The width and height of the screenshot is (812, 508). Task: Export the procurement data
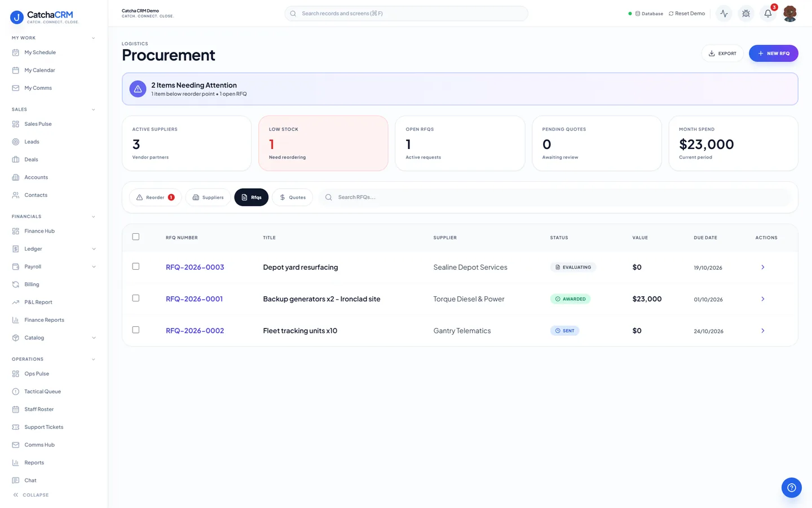722,54
